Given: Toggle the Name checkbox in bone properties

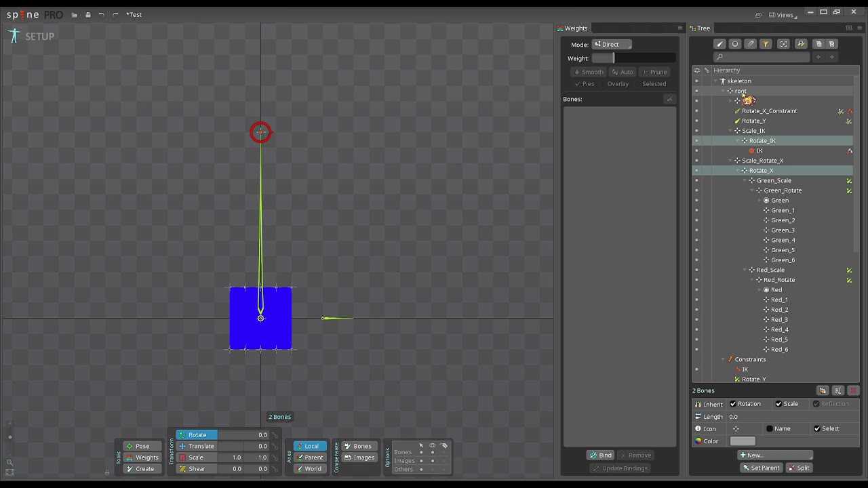Looking at the screenshot, I should point(769,429).
